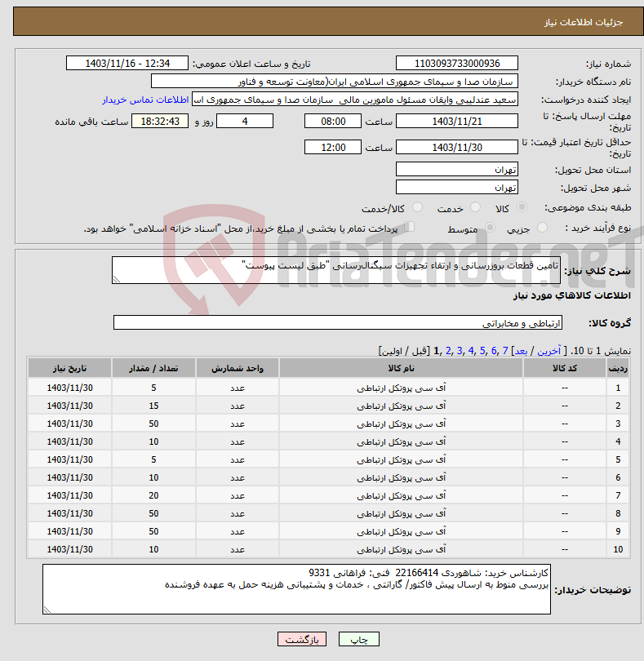
Task: Click the جزئیات اطلاعات نیاز page header
Action: [x=584, y=22]
